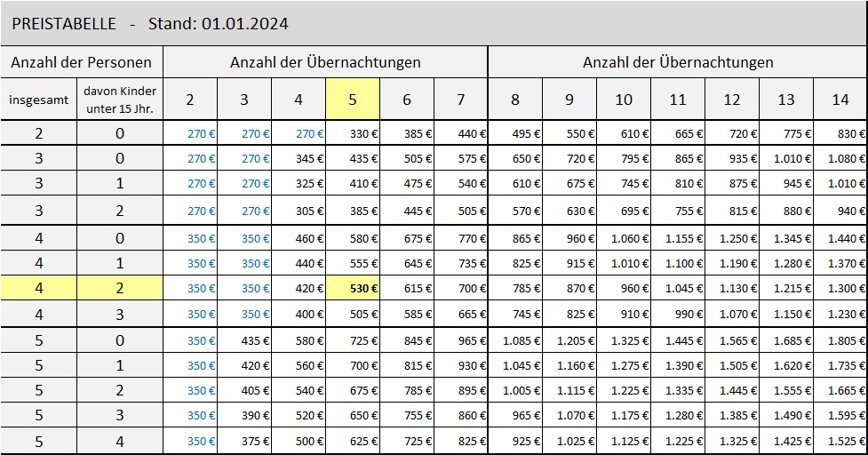868x455 pixels.
Task: Click the 830 € price cell
Action: point(840,134)
